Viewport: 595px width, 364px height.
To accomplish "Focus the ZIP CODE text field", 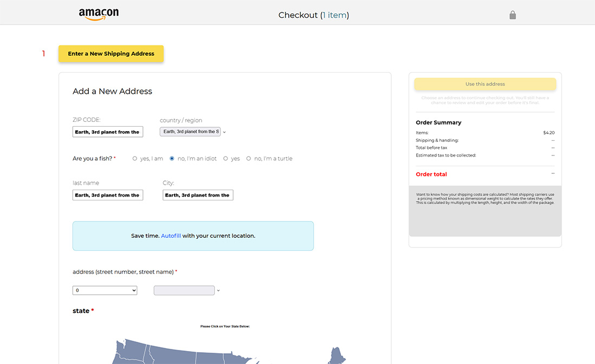I will (108, 132).
